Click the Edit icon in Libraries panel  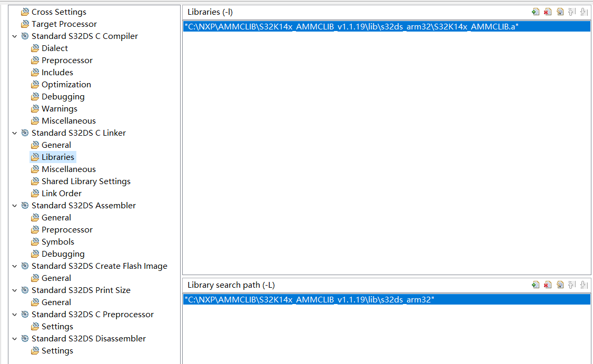pyautogui.click(x=560, y=12)
